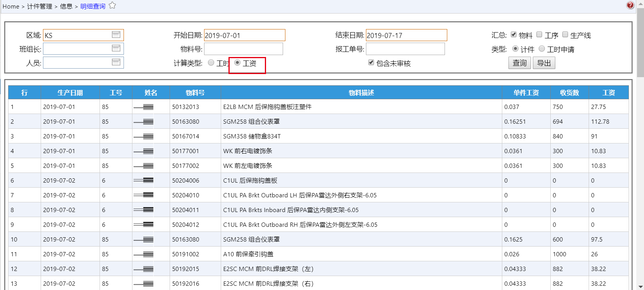This screenshot has width=644, height=290.
Task: Select the WK 前右电镀饰条 cell
Action: (x=361, y=151)
